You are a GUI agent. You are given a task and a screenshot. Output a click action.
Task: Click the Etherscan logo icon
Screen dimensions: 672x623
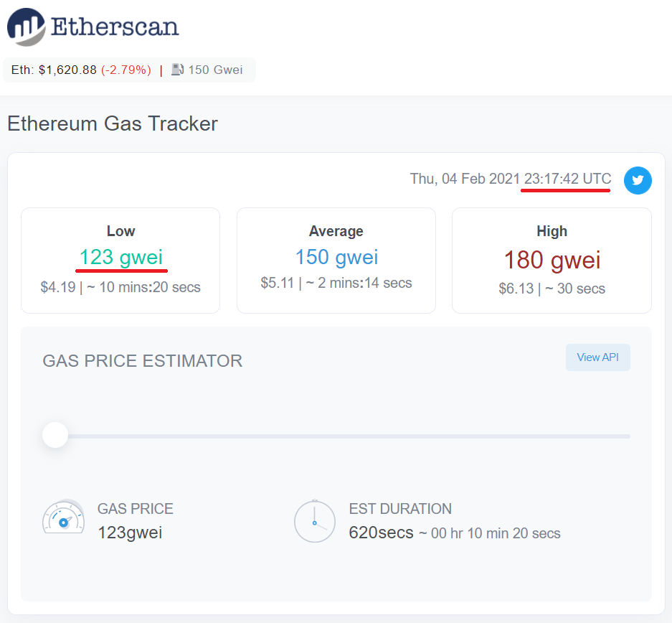pyautogui.click(x=26, y=27)
